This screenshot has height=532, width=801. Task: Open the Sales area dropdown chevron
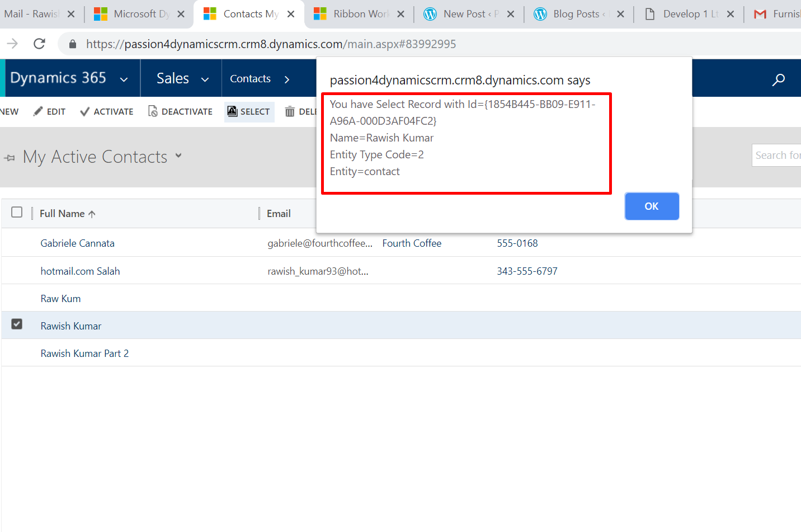[205, 79]
